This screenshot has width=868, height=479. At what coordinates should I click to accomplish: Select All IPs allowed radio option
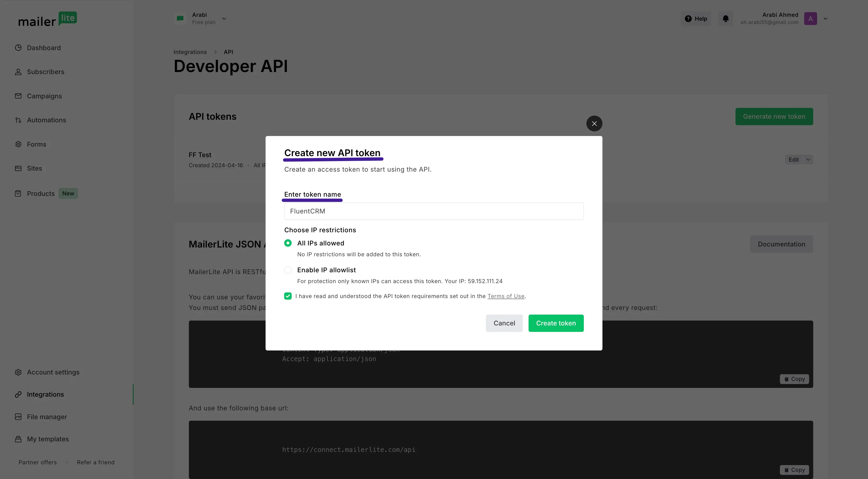[x=288, y=243]
